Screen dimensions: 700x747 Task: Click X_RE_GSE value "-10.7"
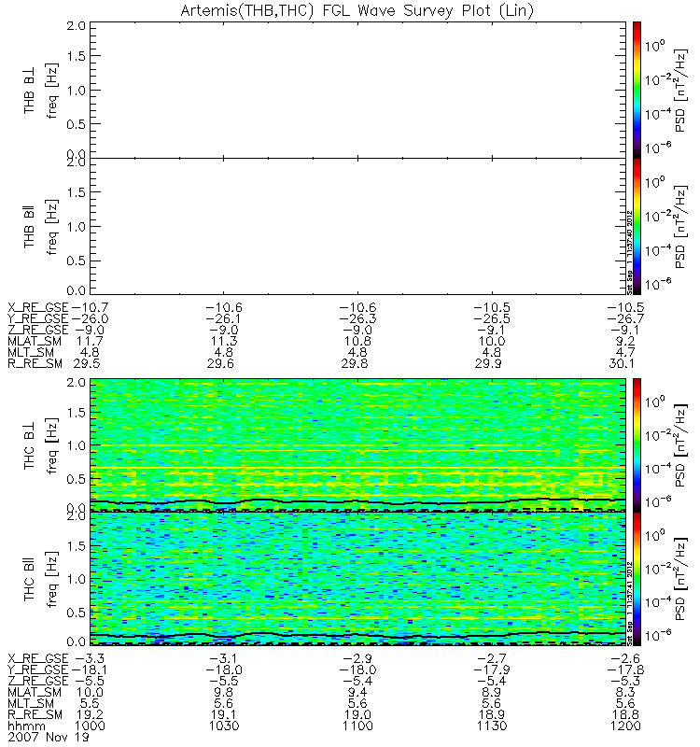90,307
